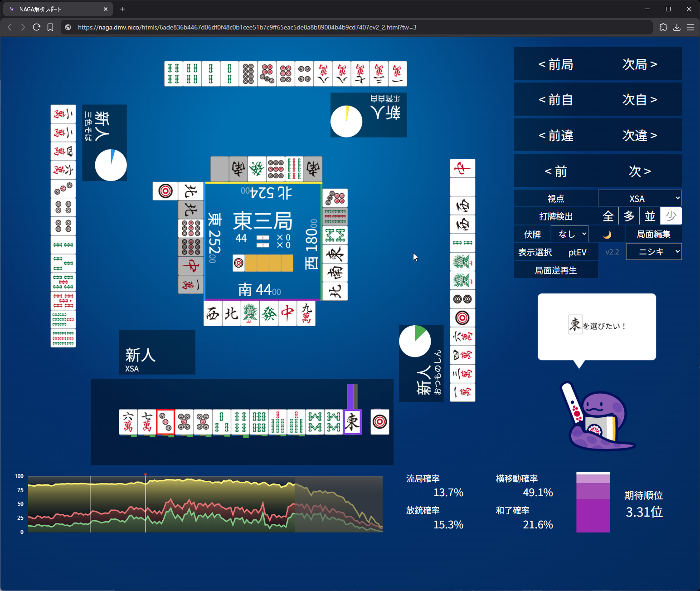Select the 少 discard detection option
The height and width of the screenshot is (591, 700).
click(671, 216)
